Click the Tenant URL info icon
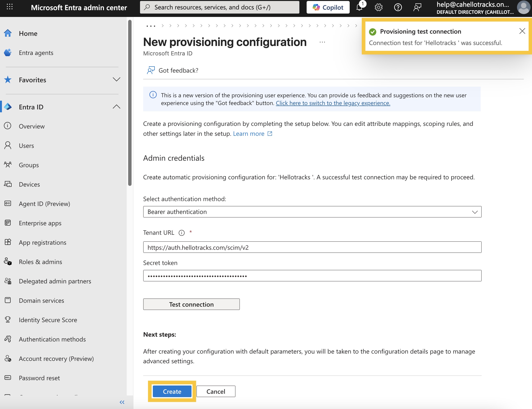This screenshot has height=409, width=532. 181,233
